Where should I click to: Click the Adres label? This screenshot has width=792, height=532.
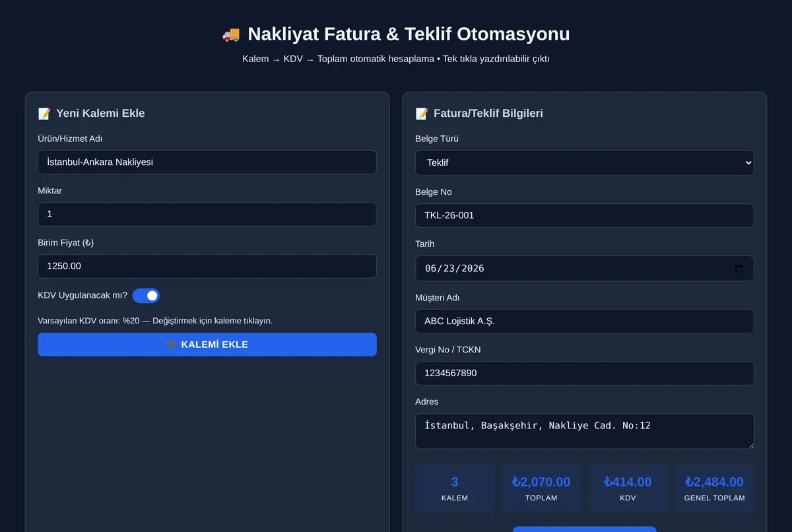(x=427, y=402)
